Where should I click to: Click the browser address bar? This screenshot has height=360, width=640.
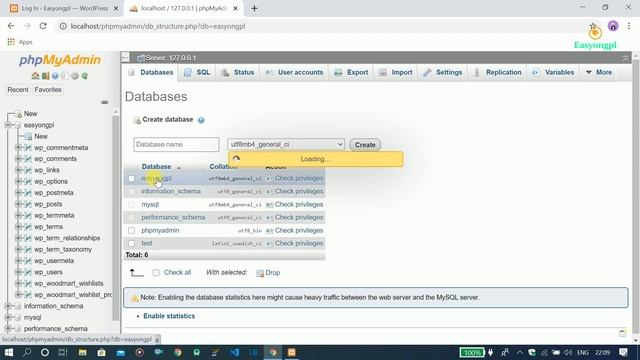point(318,26)
